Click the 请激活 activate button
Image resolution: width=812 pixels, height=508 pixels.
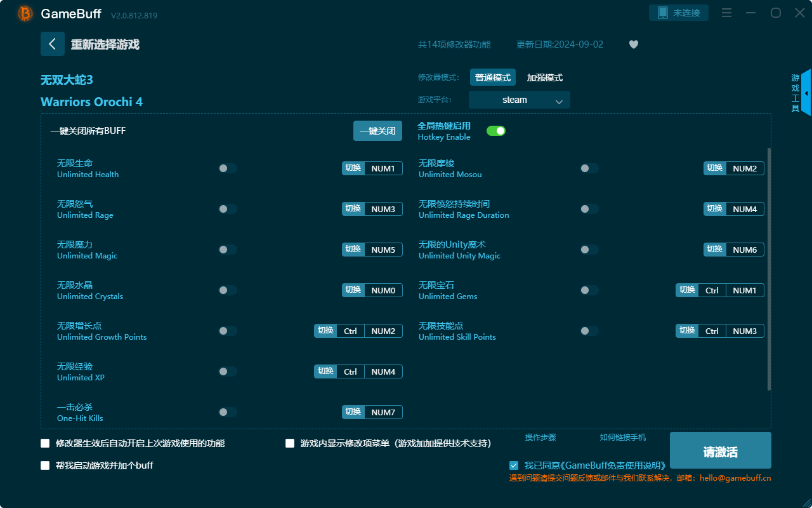[721, 450]
